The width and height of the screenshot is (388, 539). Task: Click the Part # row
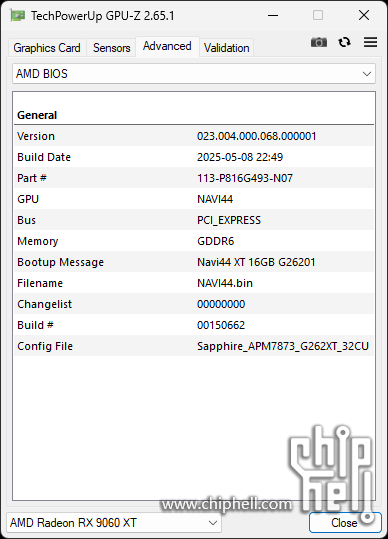click(x=194, y=178)
